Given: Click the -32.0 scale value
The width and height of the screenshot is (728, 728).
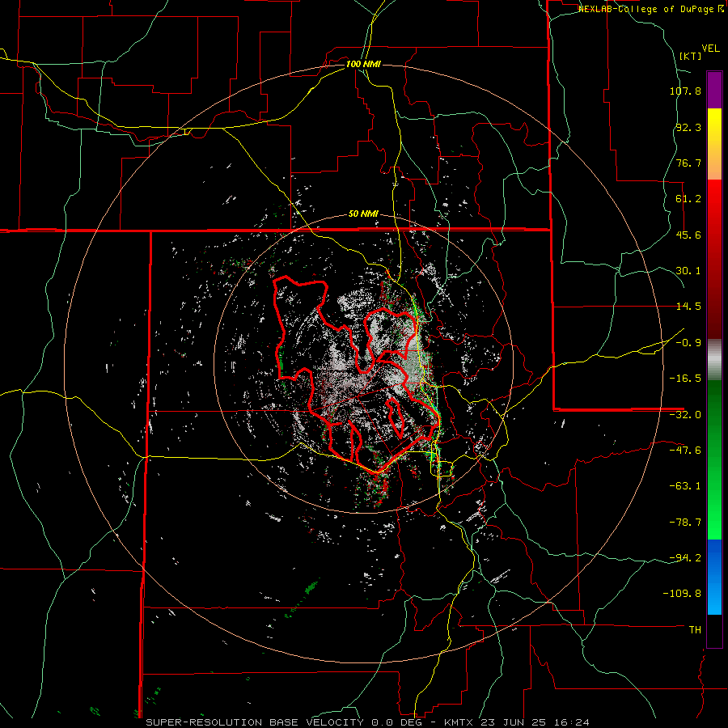Looking at the screenshot, I should point(685,415).
